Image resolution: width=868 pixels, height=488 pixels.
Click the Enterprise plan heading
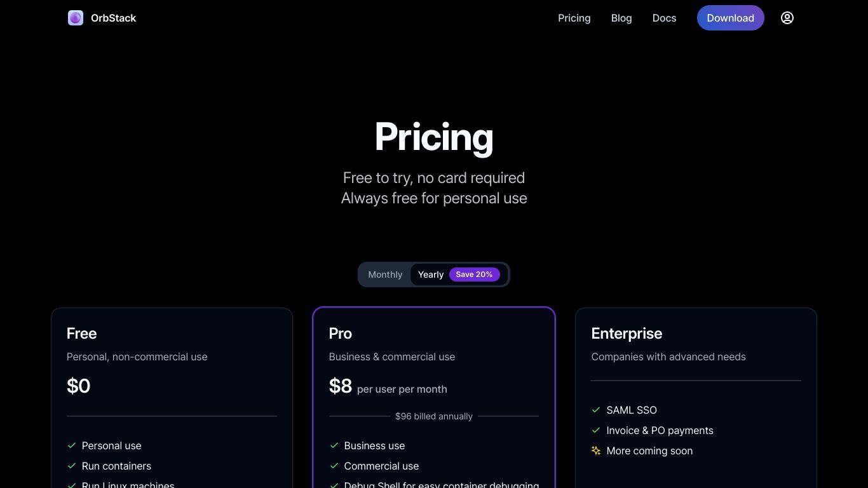point(627,334)
